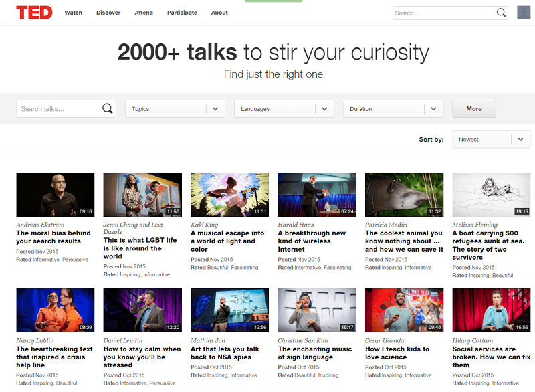Open "A breakthrough new kind of wireless Internet"
Viewport: 535px width, 392px height.
tap(312, 241)
